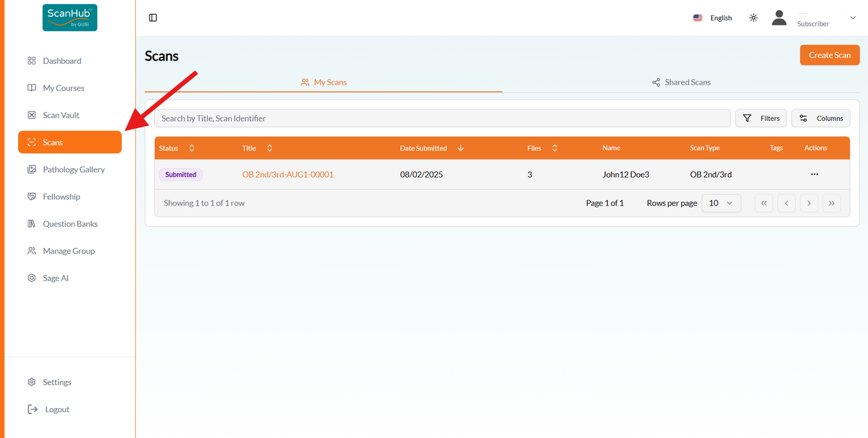Focus the Search by Title input field
Image resolution: width=868 pixels, height=438 pixels.
click(x=443, y=118)
